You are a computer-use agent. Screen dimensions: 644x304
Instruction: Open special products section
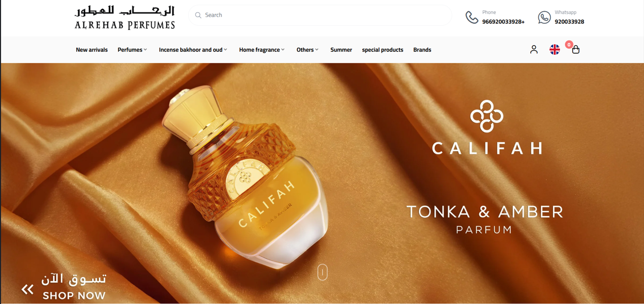click(382, 50)
